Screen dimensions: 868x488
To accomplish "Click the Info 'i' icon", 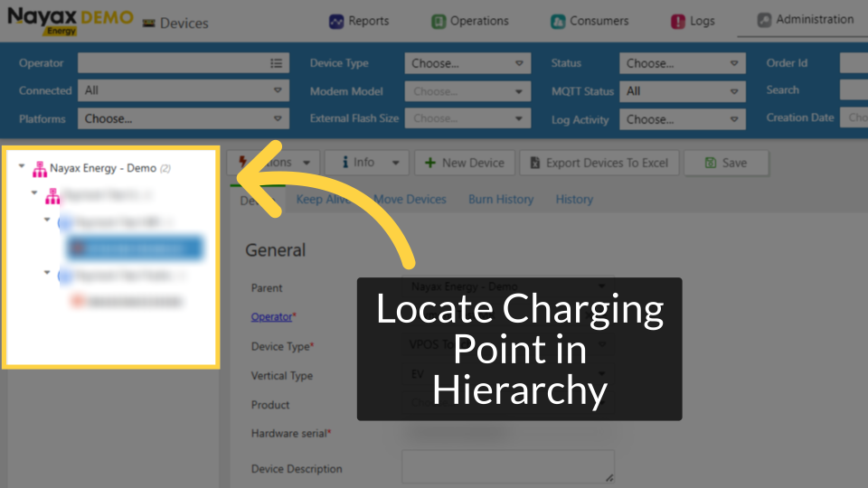I will 344,162.
